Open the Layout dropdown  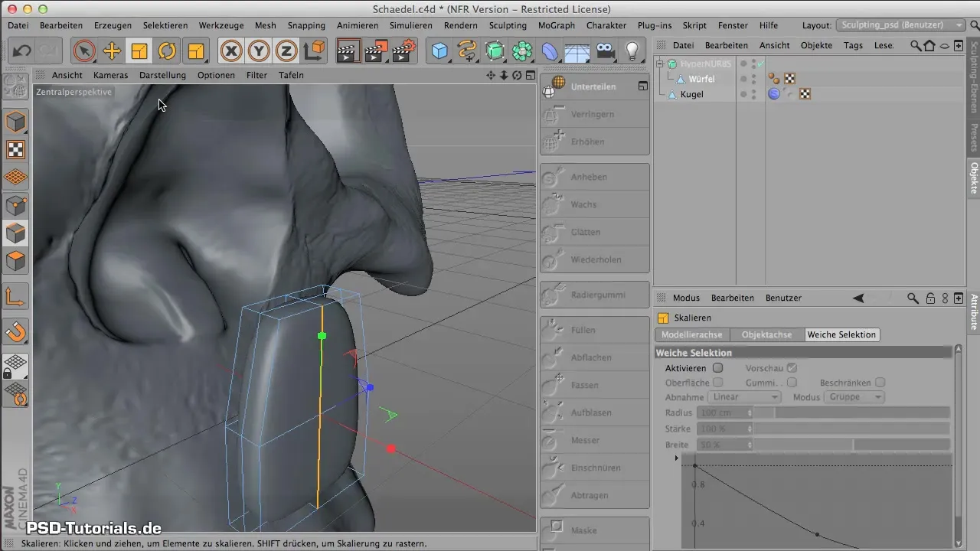tap(901, 25)
